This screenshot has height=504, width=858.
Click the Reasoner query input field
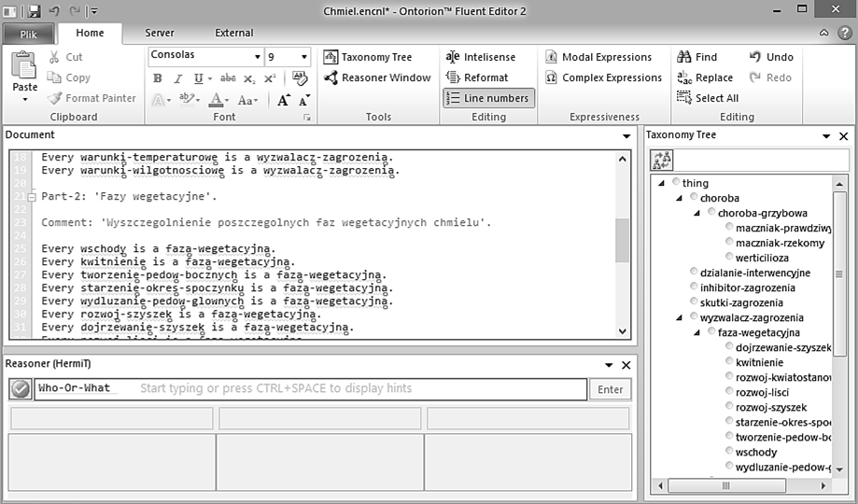pos(310,388)
